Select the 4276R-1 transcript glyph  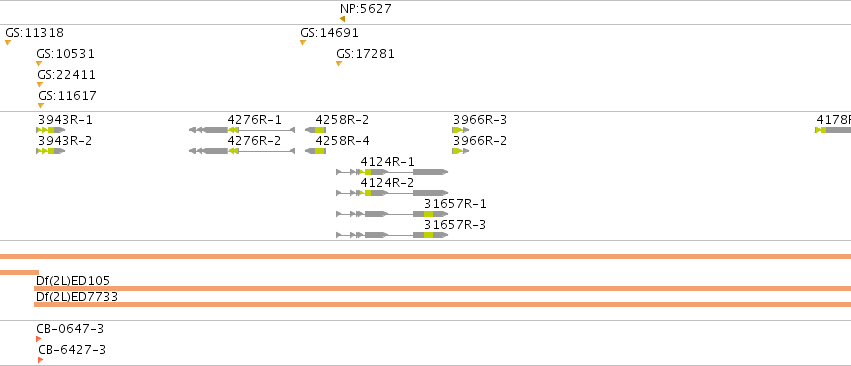[242, 130]
